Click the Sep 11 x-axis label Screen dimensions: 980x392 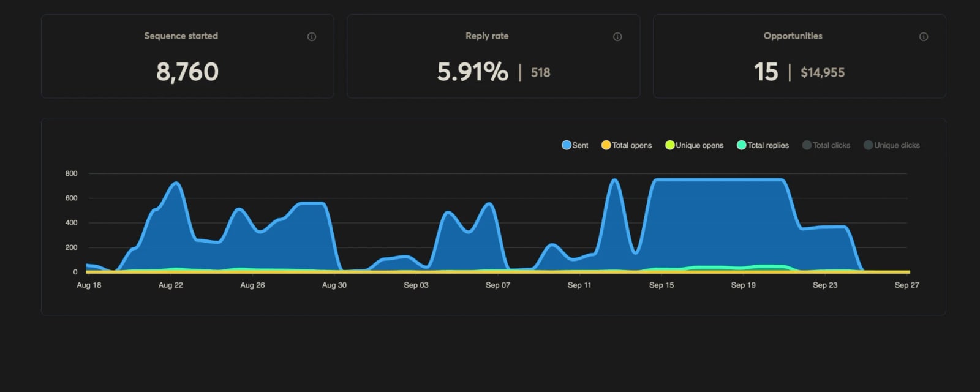coord(579,285)
